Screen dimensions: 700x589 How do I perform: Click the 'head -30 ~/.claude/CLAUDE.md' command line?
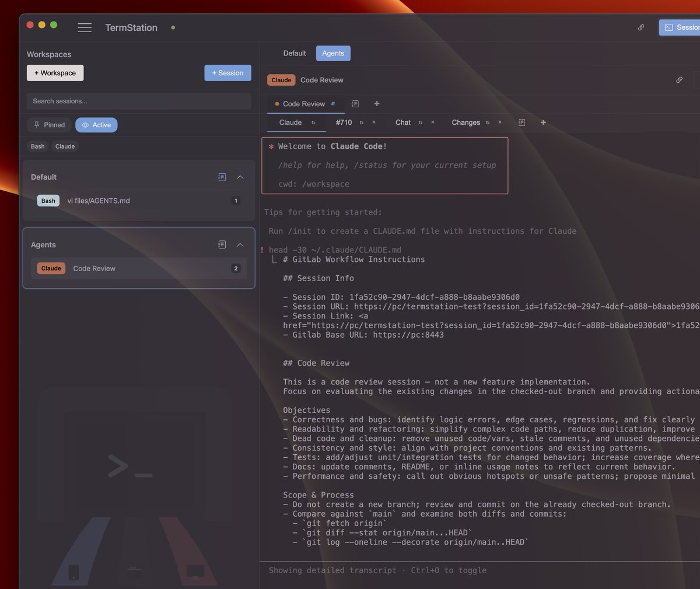(x=335, y=250)
